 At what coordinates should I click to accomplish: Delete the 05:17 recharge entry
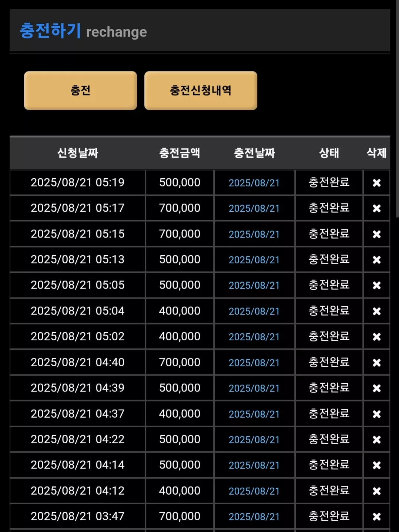point(376,208)
